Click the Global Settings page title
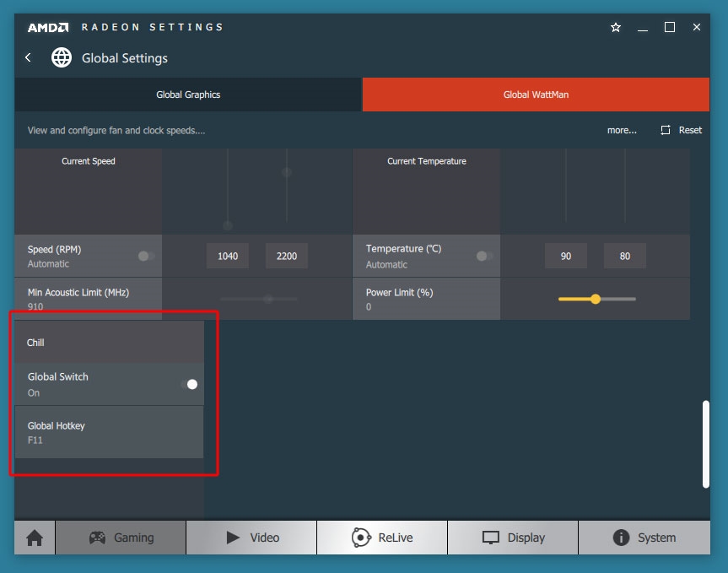This screenshot has width=728, height=573. point(125,58)
